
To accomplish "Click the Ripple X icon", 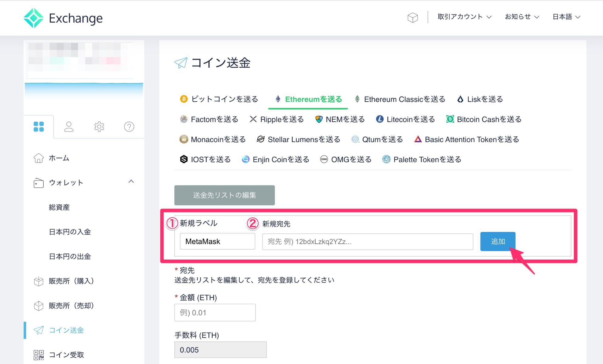I will pyautogui.click(x=253, y=119).
